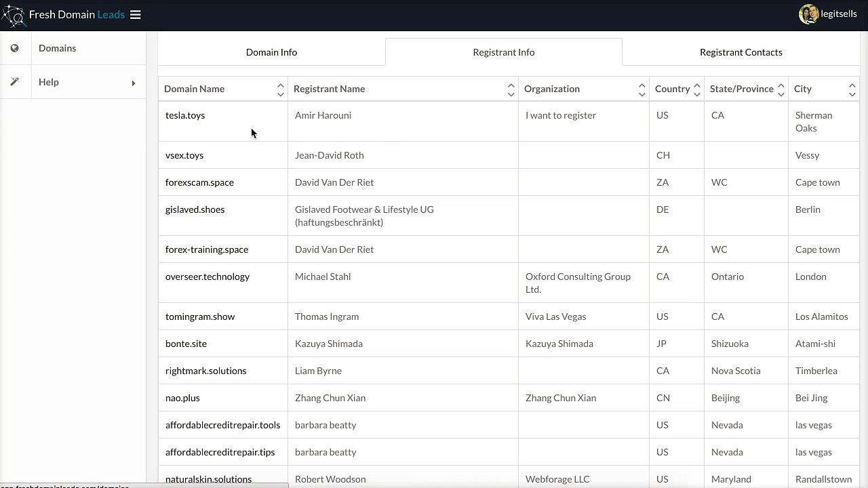Sort by Organization column arrows
This screenshot has height=488, width=868.
[x=642, y=89]
